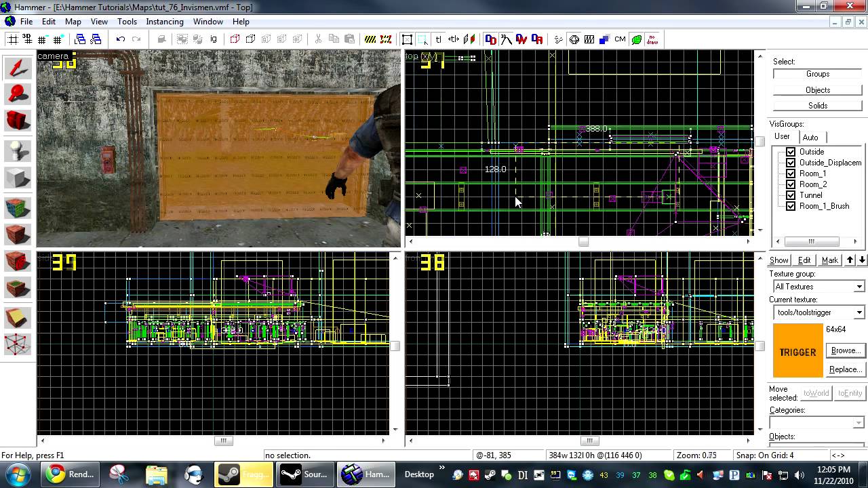
Task: Open the Instancing menu
Action: 165,22
